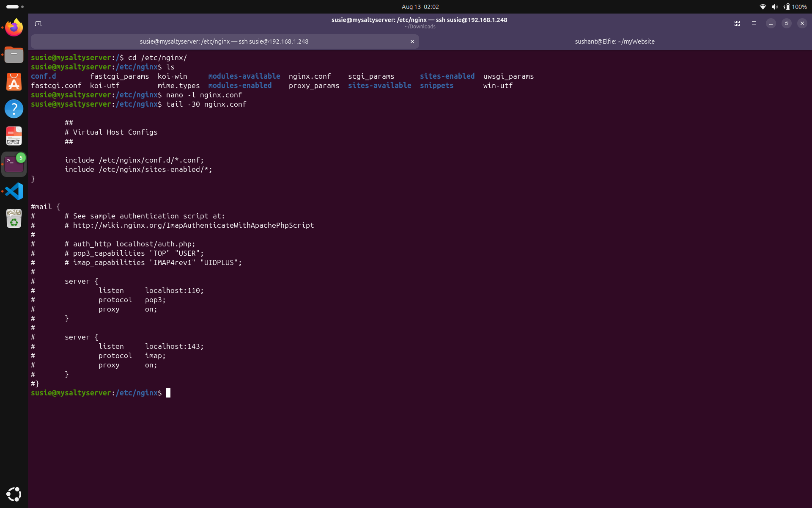Click scgi_params in ls output
The width and height of the screenshot is (812, 508).
(371, 76)
